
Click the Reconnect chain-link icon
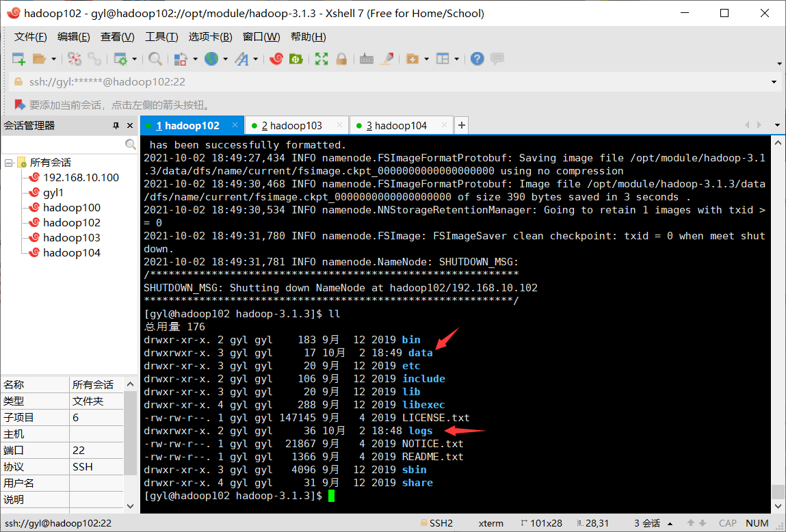click(94, 59)
